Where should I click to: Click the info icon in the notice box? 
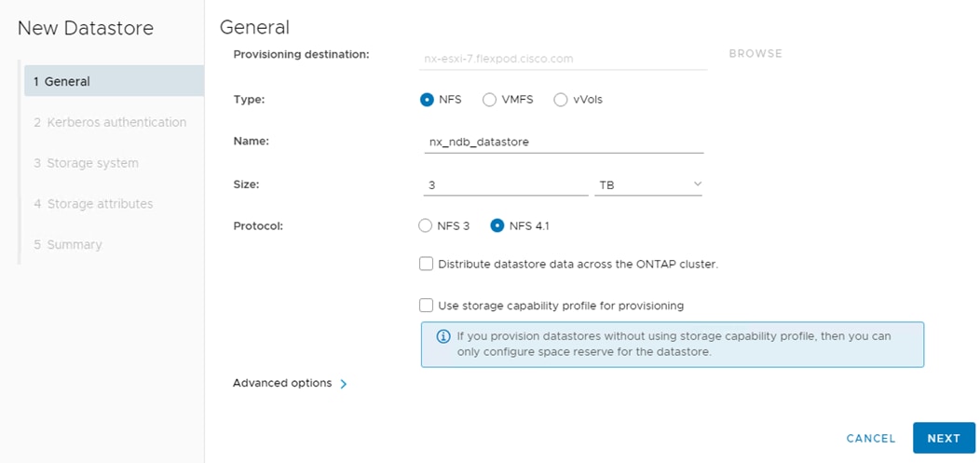click(442, 335)
